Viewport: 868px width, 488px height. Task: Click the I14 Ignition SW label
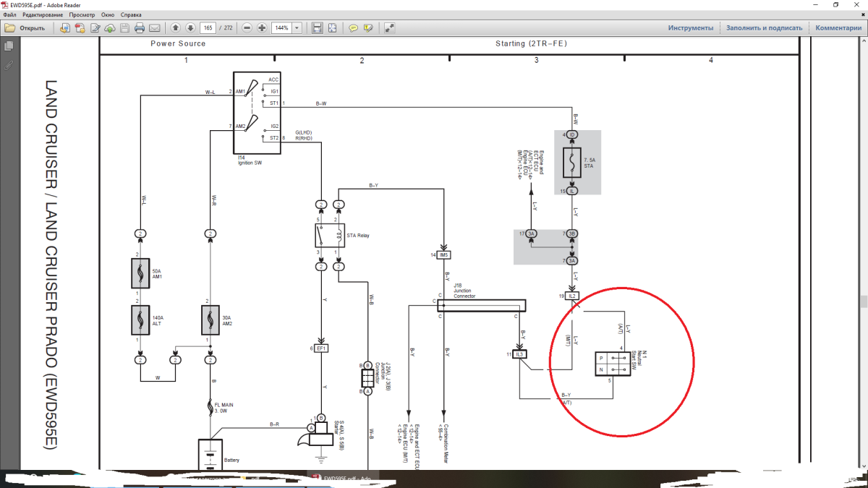click(x=250, y=159)
